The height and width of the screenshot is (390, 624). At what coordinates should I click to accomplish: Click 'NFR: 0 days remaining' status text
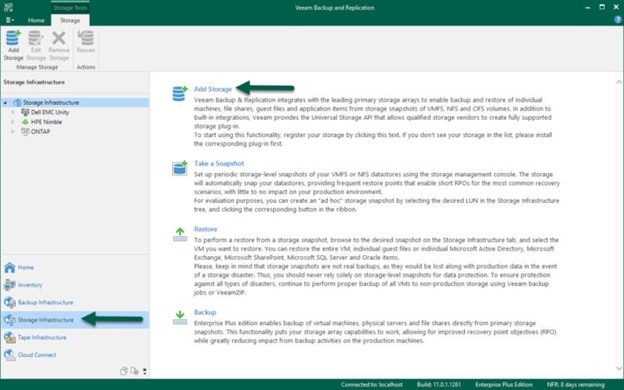click(x=575, y=385)
